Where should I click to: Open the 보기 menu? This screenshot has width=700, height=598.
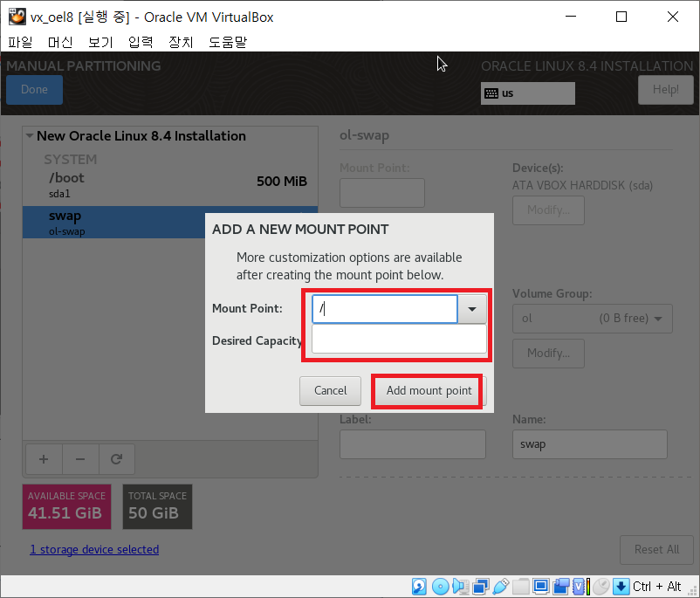(100, 42)
